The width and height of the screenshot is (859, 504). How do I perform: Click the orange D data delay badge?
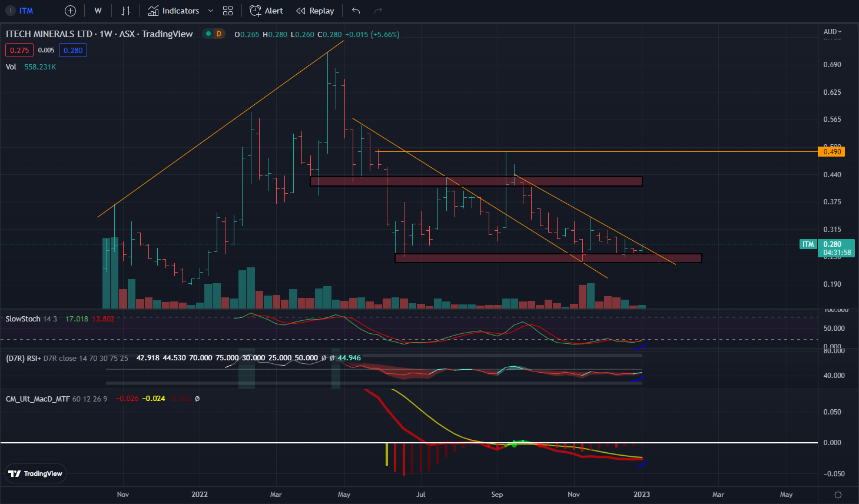[x=219, y=34]
